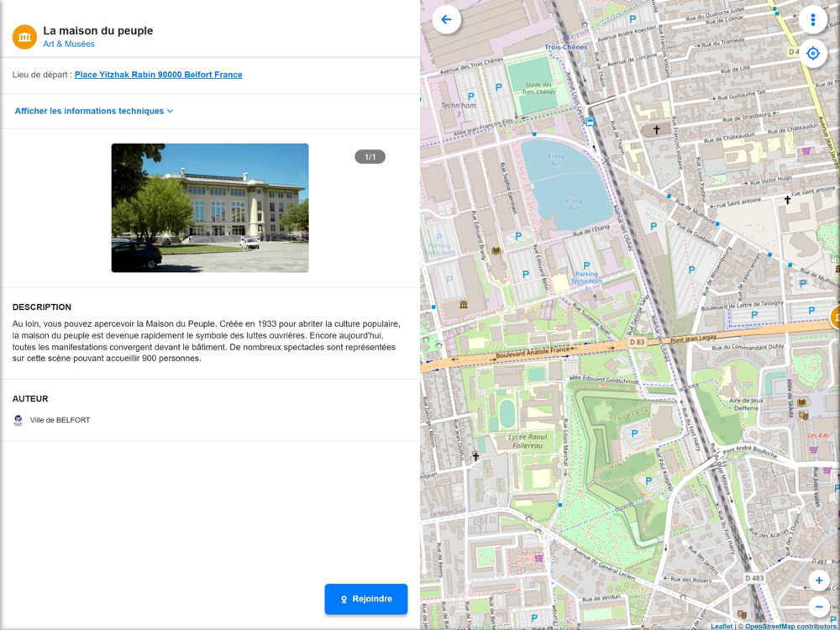Click the orange map marker at right edge

pyautogui.click(x=835, y=318)
